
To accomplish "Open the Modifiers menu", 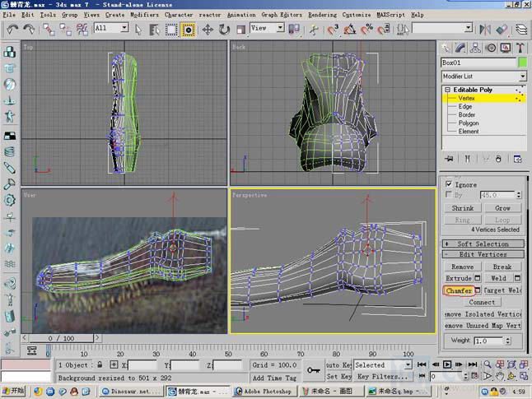I will click(144, 15).
